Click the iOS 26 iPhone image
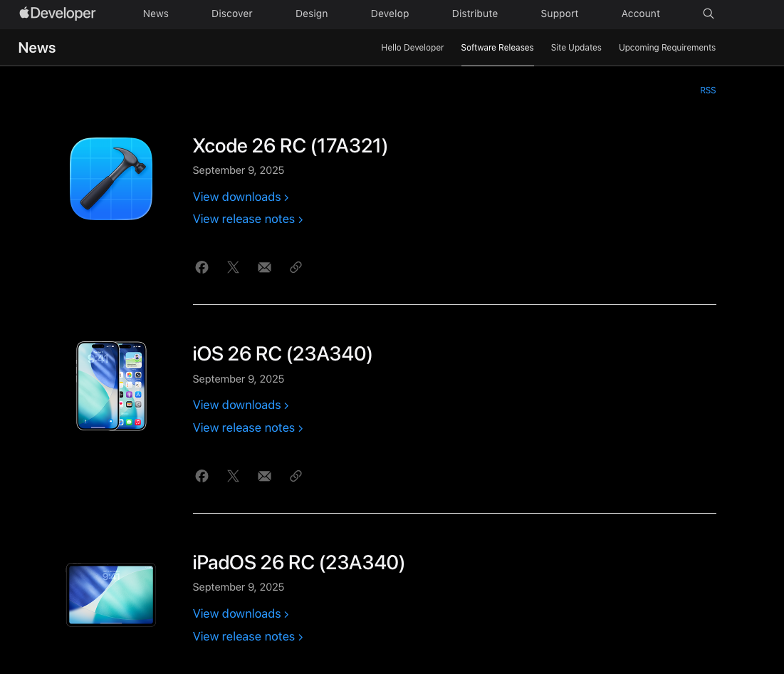 [x=111, y=385]
